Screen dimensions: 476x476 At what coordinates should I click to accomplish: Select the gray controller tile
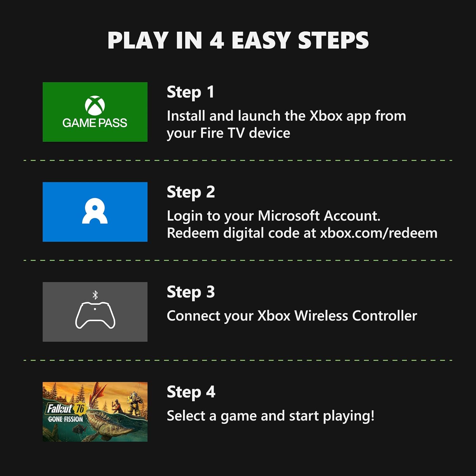(95, 312)
